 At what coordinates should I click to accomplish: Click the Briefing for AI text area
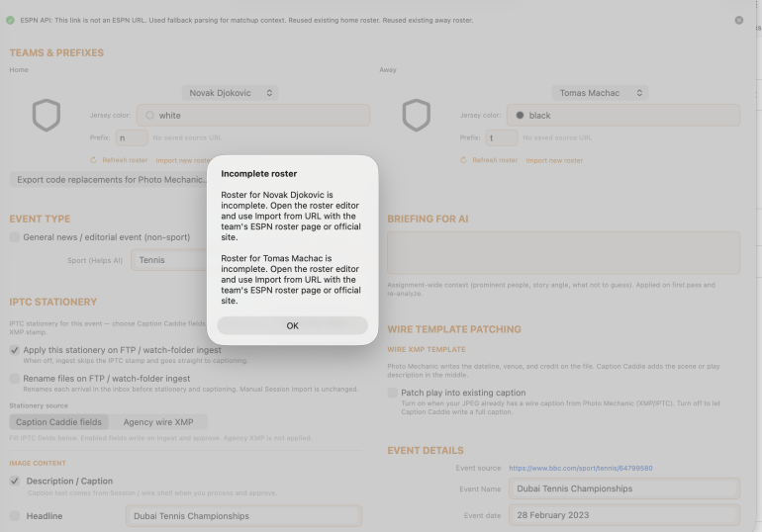pos(563,252)
